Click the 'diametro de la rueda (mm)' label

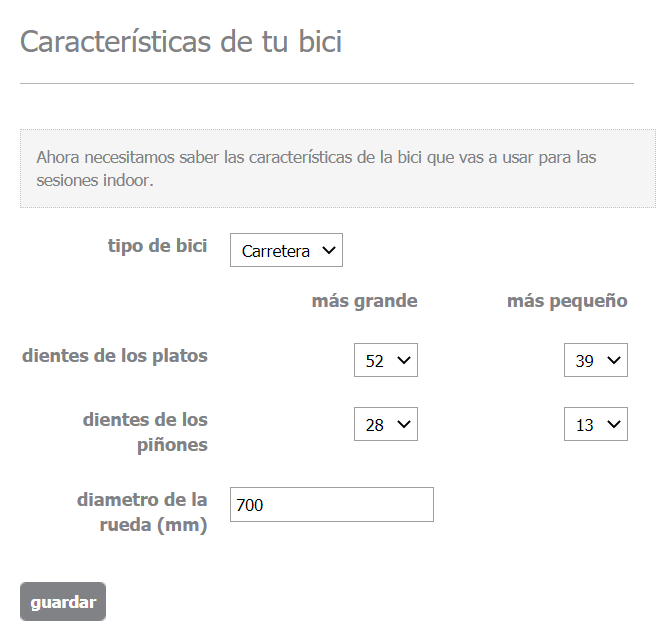pos(142,512)
